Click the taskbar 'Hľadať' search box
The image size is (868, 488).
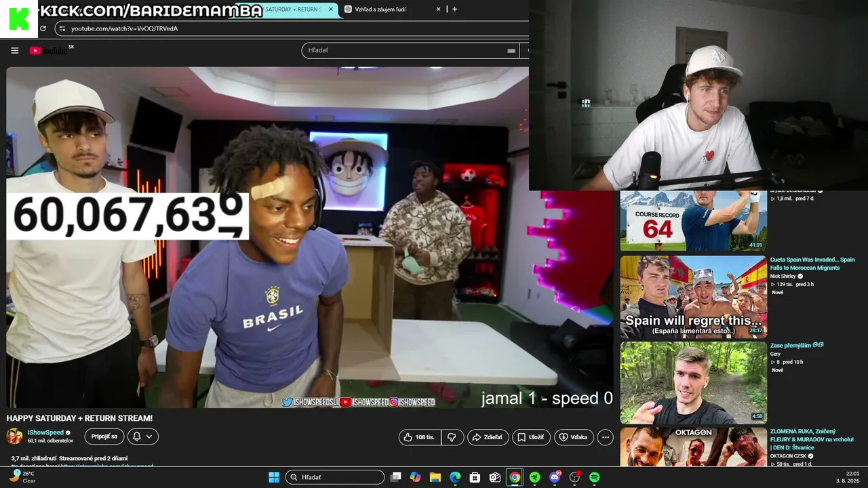[335, 477]
